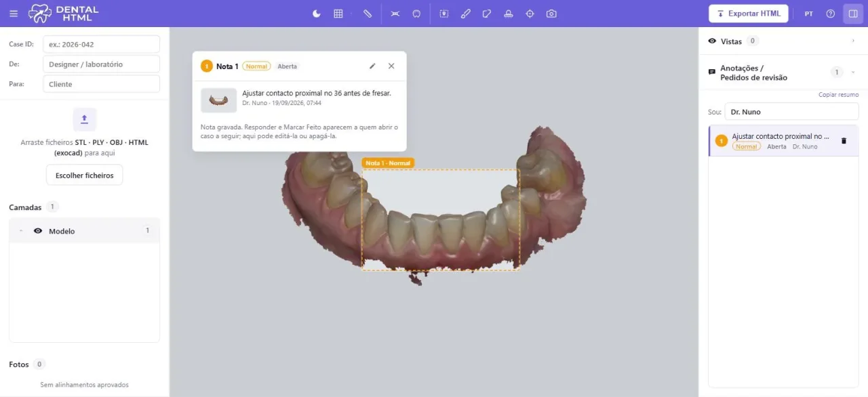868x397 pixels.
Task: Select the brush paint tool
Action: click(466, 14)
